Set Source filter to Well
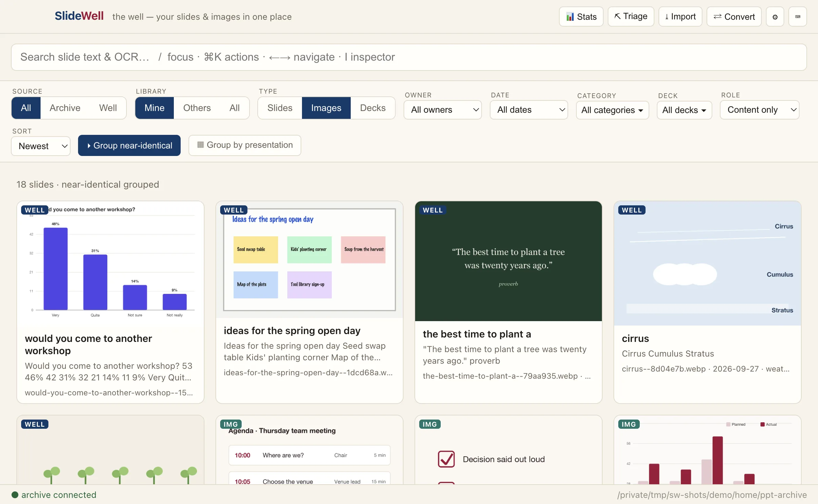This screenshot has height=504, width=818. point(108,108)
